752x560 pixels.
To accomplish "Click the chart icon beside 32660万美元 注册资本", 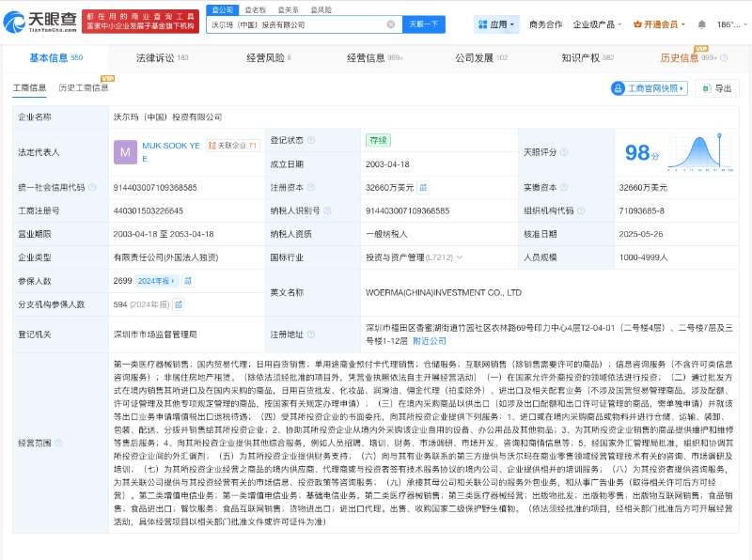I will point(423,188).
